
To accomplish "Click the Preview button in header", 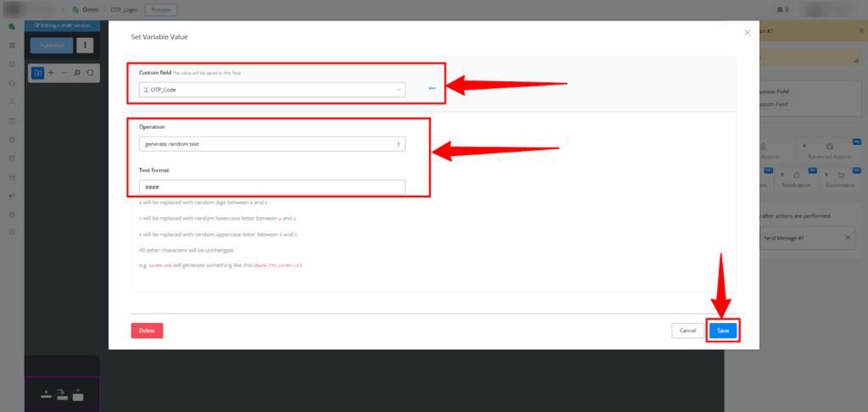I will (160, 10).
